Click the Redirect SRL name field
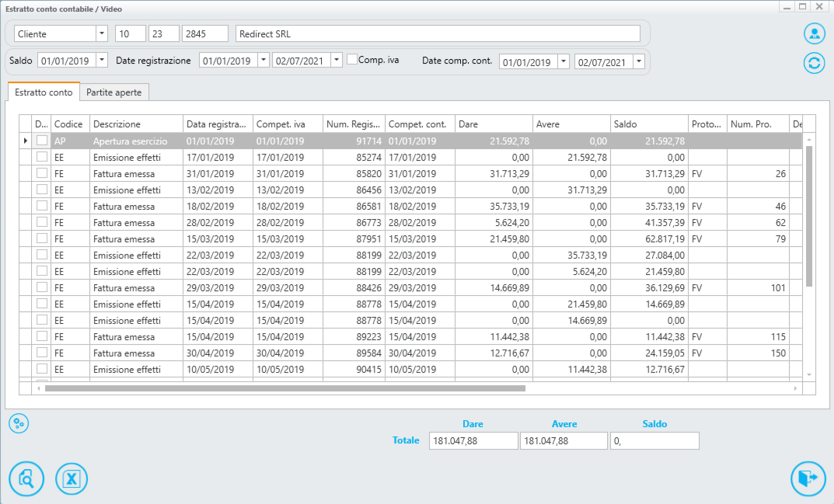This screenshot has height=504, width=834. [x=438, y=33]
